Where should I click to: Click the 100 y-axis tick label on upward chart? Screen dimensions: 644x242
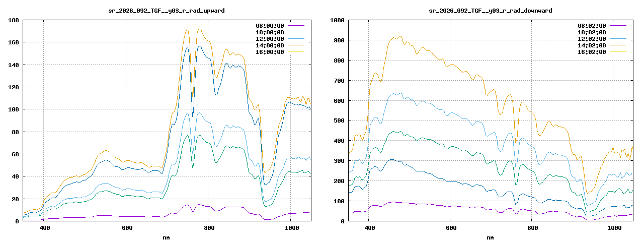pyautogui.click(x=14, y=109)
